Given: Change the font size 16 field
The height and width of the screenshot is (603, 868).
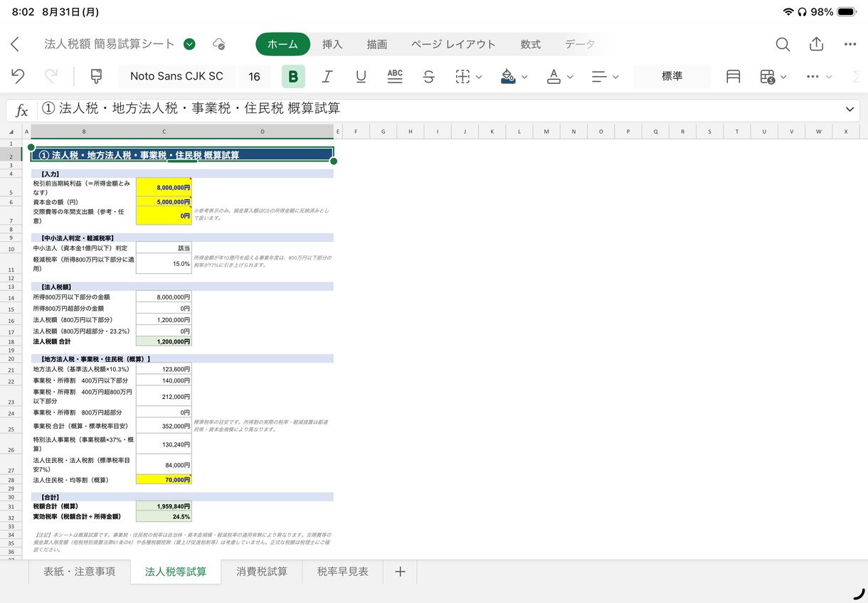Looking at the screenshot, I should click(254, 76).
